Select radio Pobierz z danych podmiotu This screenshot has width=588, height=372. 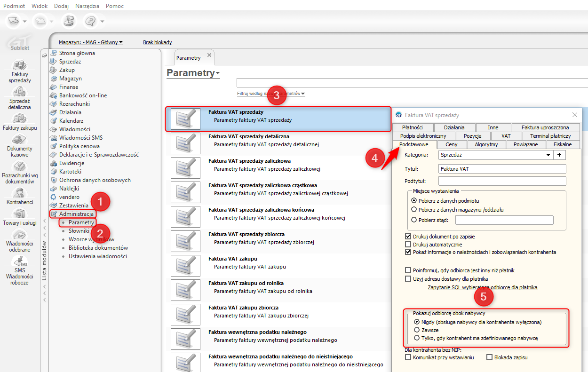[414, 200]
